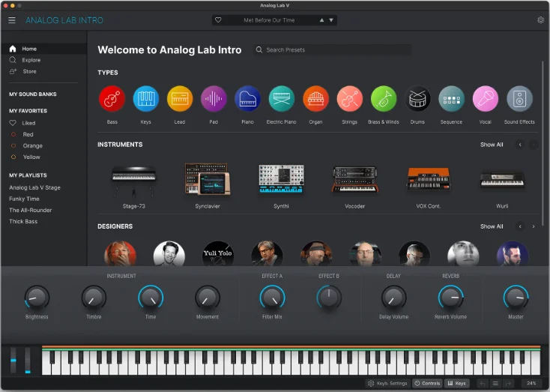Choose the Organ type icon
The width and height of the screenshot is (550, 392).
coord(315,99)
